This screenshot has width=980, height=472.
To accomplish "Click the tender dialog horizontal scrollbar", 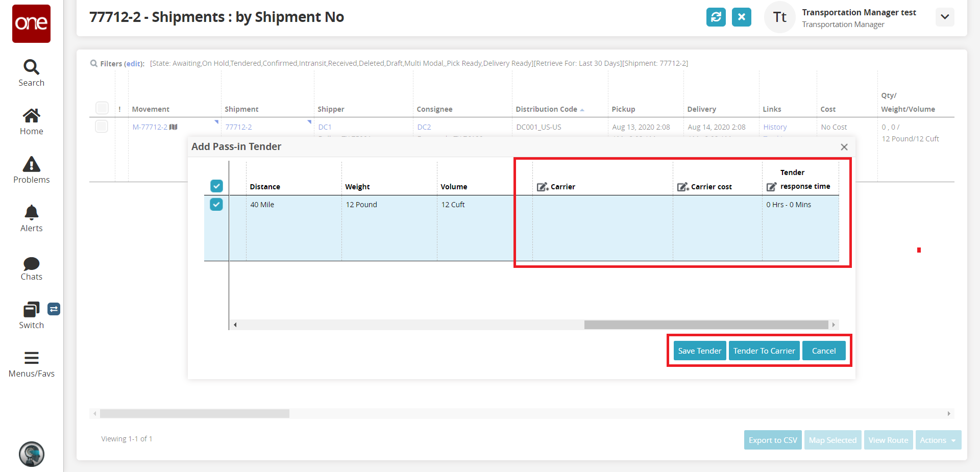I will (x=705, y=325).
